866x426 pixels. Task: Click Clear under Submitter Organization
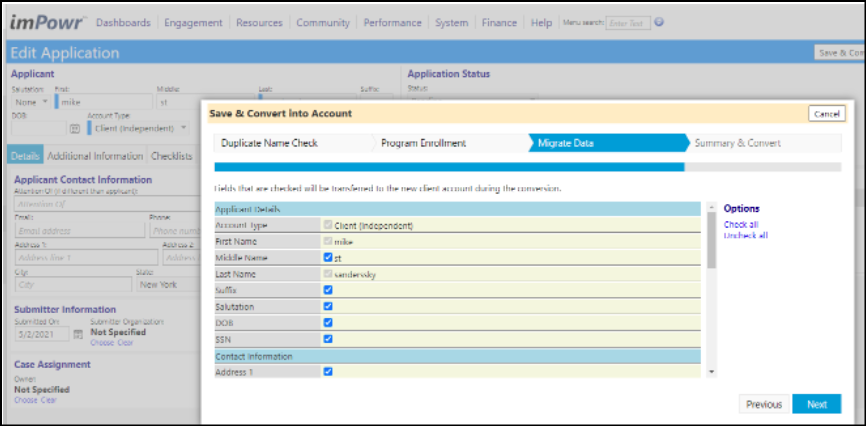click(125, 343)
